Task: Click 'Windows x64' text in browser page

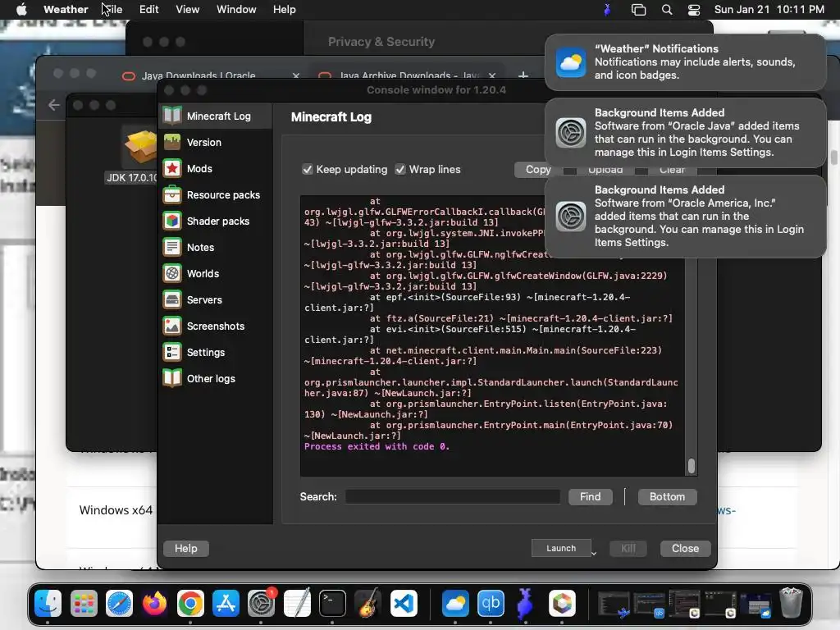Action: 116,510
